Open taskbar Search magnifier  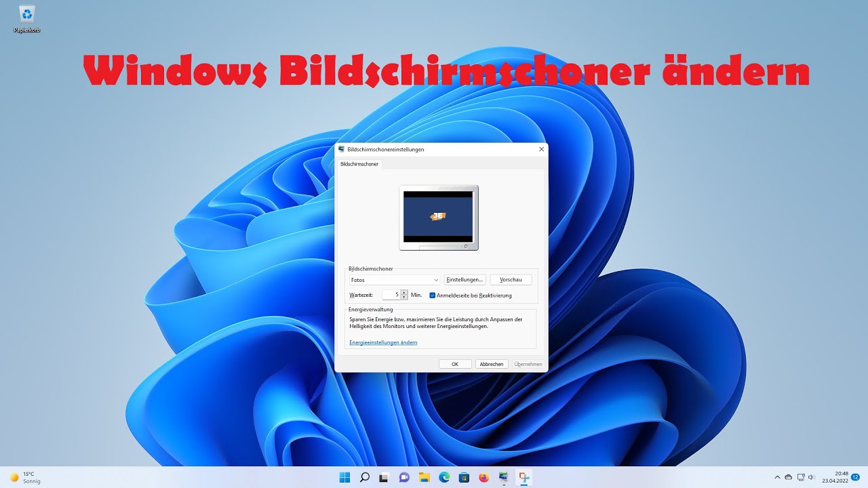tap(365, 477)
